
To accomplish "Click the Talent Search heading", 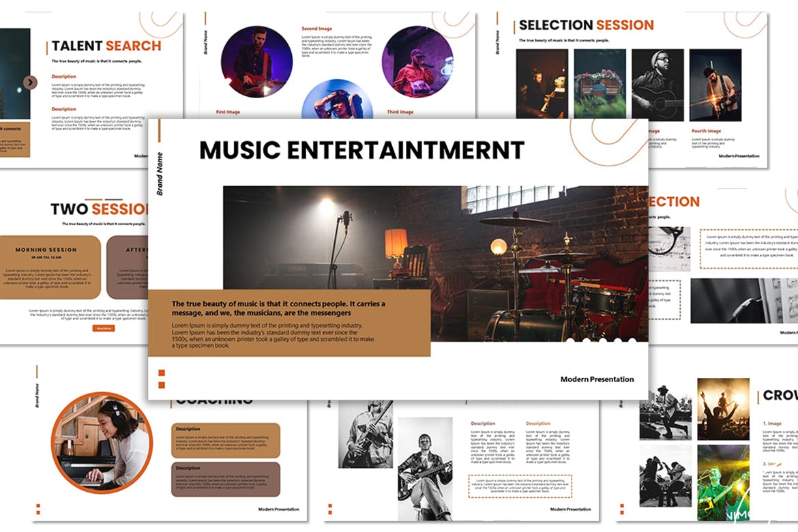I will click(x=106, y=46).
